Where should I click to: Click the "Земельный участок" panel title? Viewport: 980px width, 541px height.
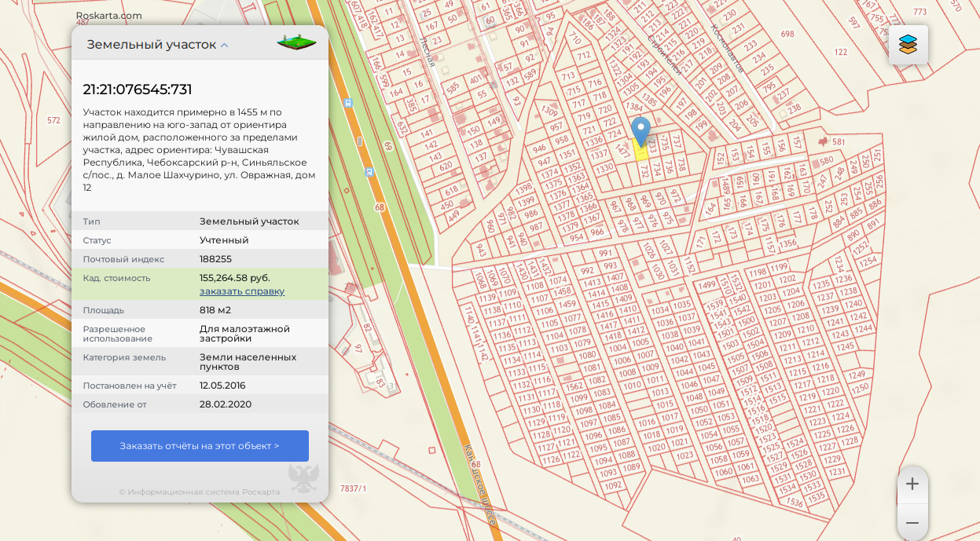click(151, 45)
